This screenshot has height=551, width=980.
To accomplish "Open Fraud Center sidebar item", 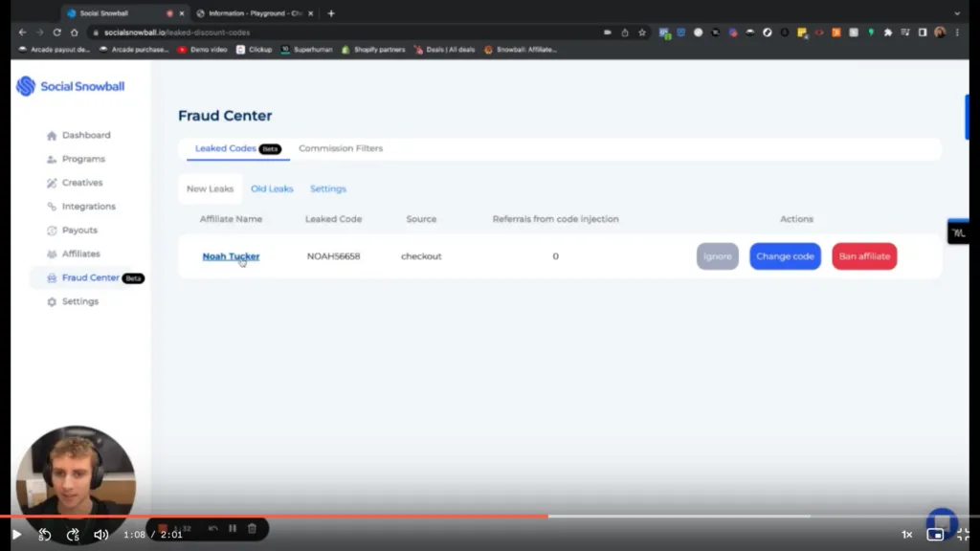I will coord(91,277).
